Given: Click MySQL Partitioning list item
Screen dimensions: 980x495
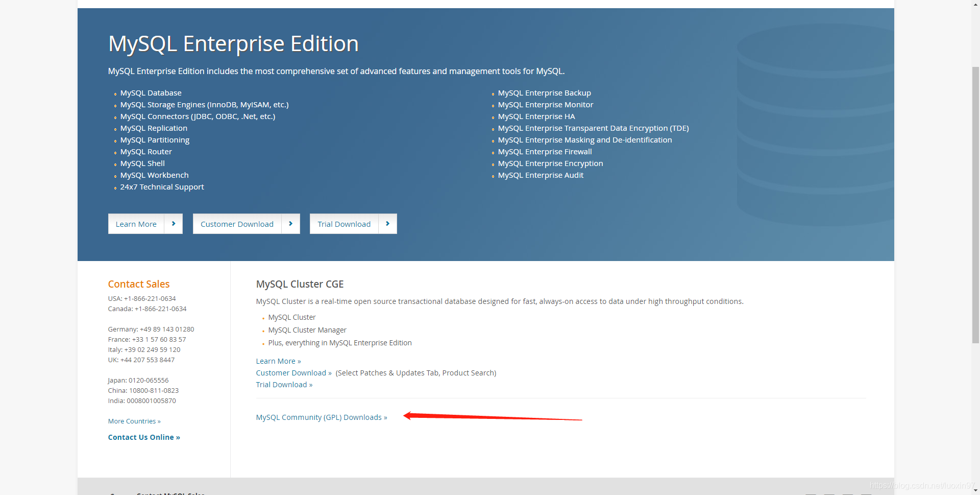Looking at the screenshot, I should point(155,140).
